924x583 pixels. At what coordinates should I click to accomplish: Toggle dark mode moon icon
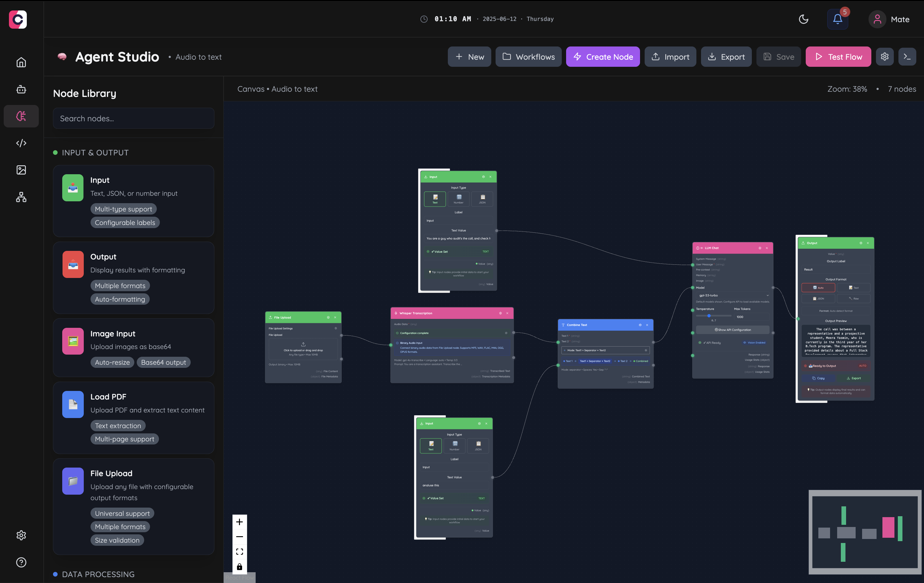coord(803,19)
